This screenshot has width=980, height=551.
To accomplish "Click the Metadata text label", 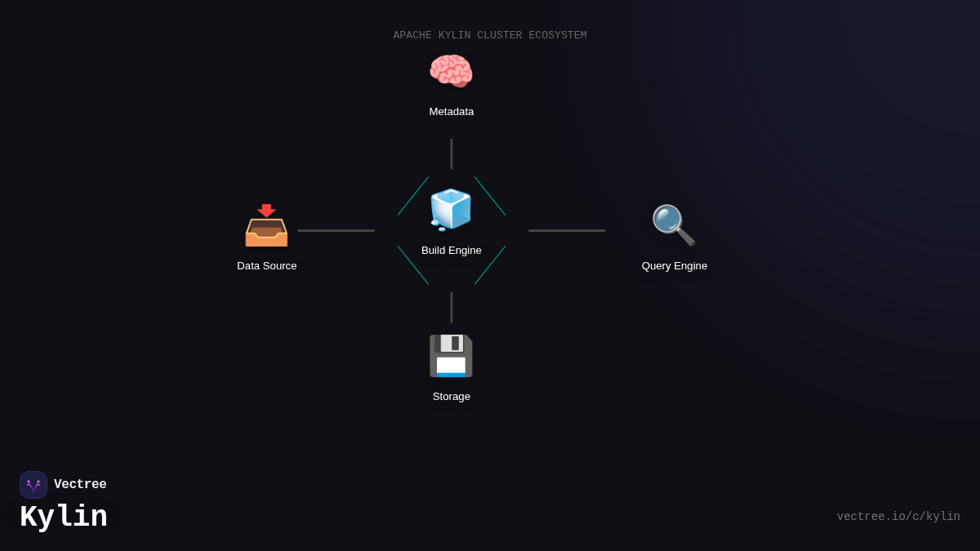I will [451, 112].
